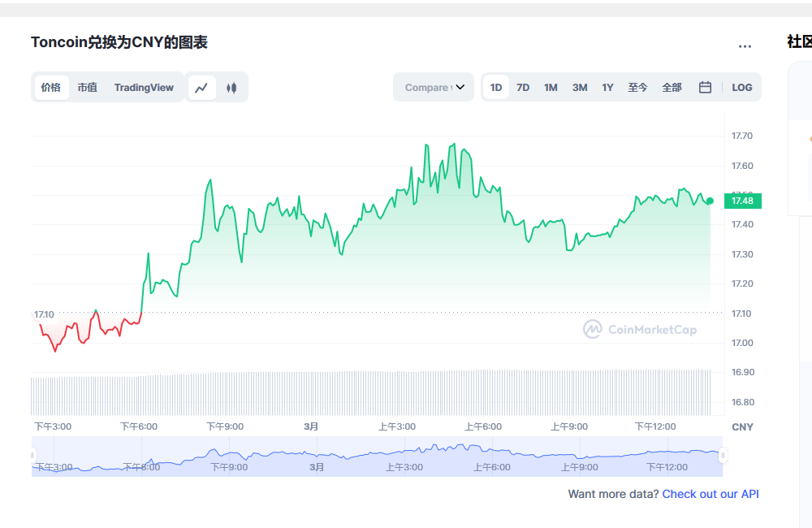Grab the right handle of range navigator
Screen dimensions: 812x528
pos(723,456)
